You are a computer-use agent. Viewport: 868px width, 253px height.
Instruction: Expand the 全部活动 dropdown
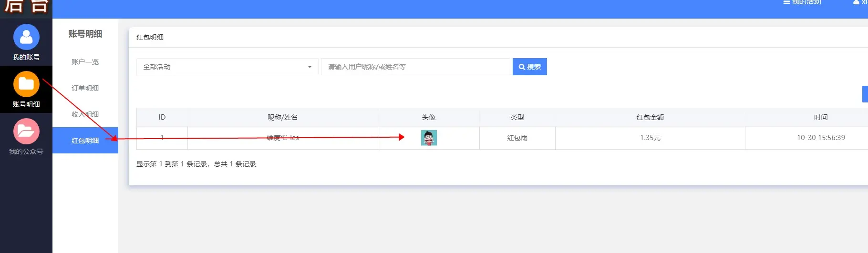[x=227, y=67]
